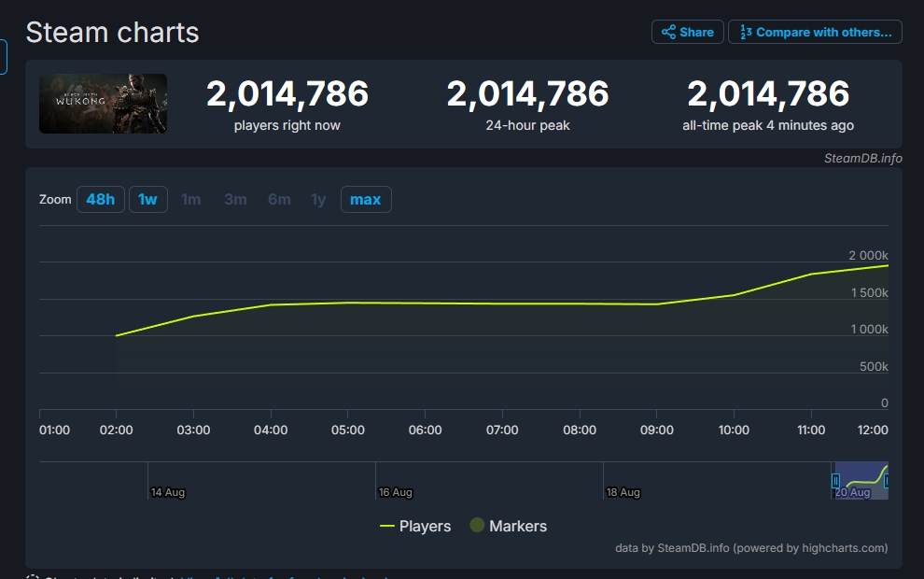Screen dimensions: 924x579
Task: Choose the 3m zoom option
Action: pyautogui.click(x=235, y=200)
